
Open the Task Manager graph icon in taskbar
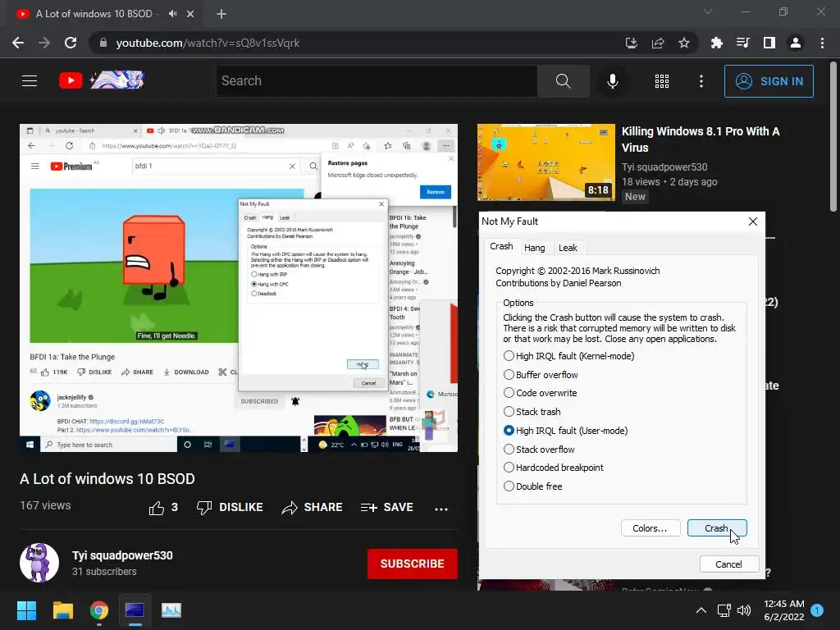click(x=171, y=610)
